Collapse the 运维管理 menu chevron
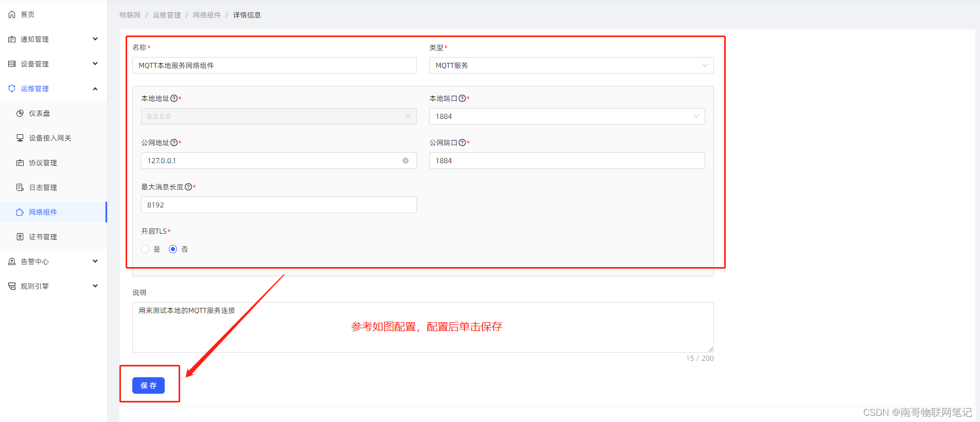980x422 pixels. [95, 89]
